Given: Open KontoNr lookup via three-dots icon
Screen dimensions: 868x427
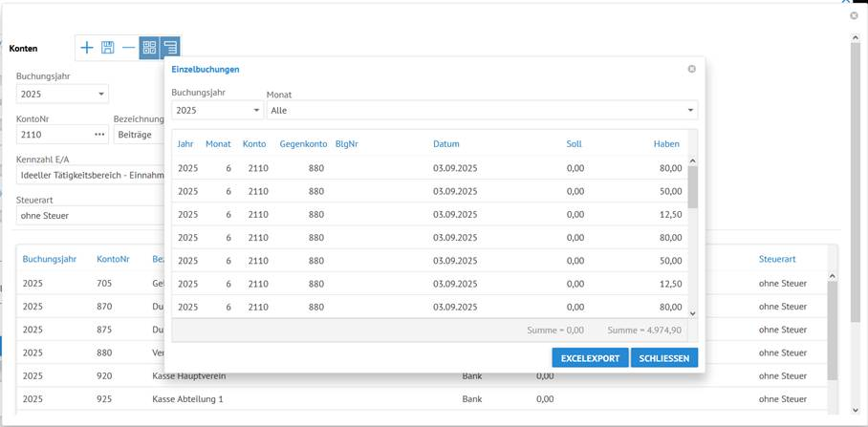Looking at the screenshot, I should (x=98, y=135).
